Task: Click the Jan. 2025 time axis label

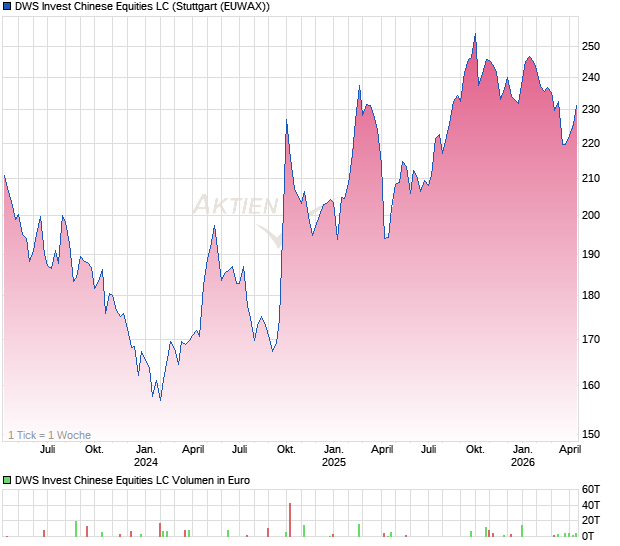Action: coord(334,455)
